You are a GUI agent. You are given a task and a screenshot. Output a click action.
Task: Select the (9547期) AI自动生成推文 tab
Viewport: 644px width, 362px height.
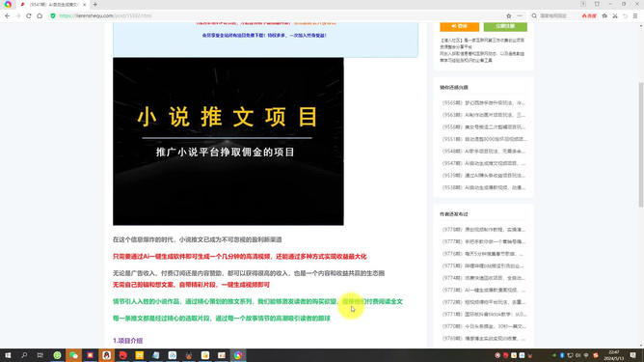coord(53,5)
